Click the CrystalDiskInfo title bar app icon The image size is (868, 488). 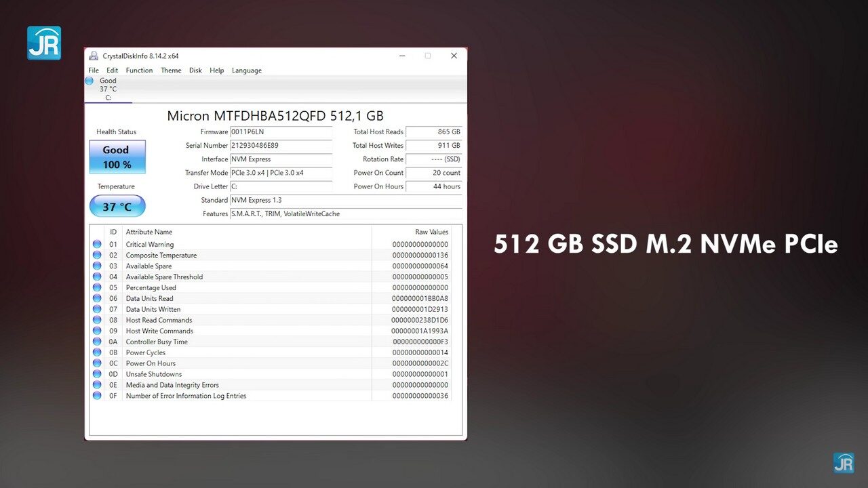pos(93,56)
